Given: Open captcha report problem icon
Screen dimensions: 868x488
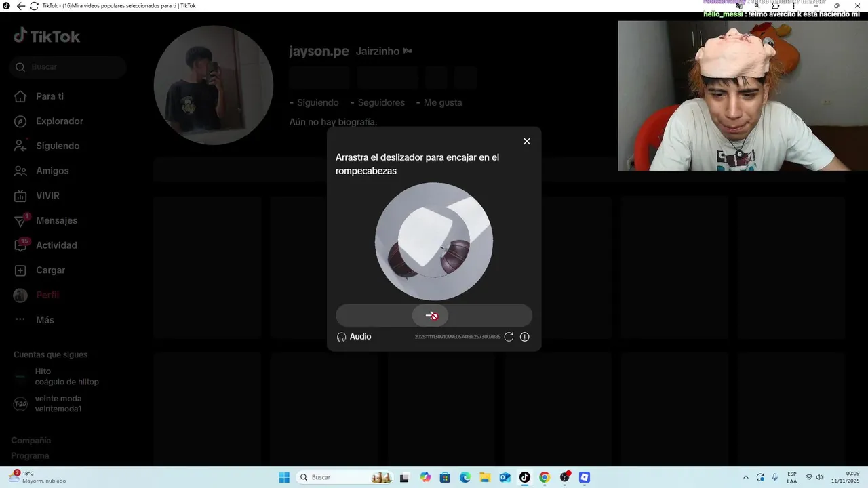Looking at the screenshot, I should (524, 337).
